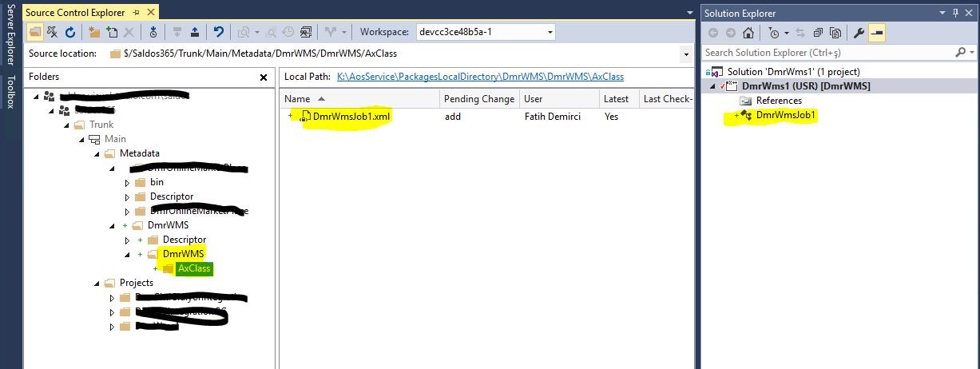The image size is (980, 369).
Task: Click the Check In toolbar icon
Action: click(195, 32)
